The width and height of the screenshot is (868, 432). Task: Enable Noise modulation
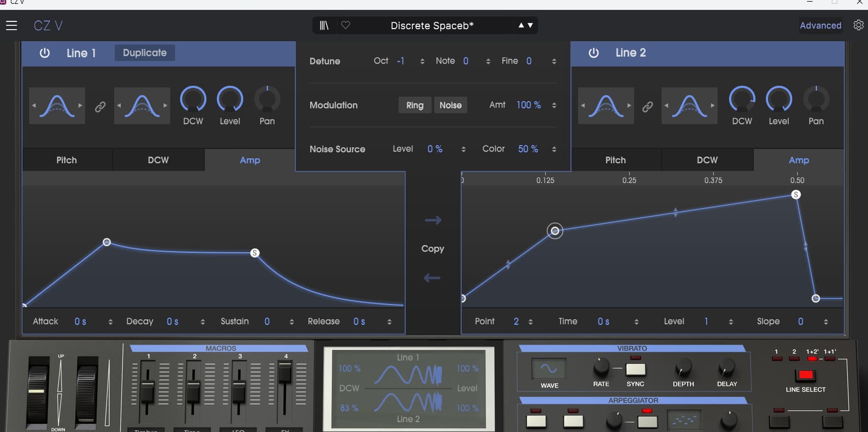(x=451, y=105)
